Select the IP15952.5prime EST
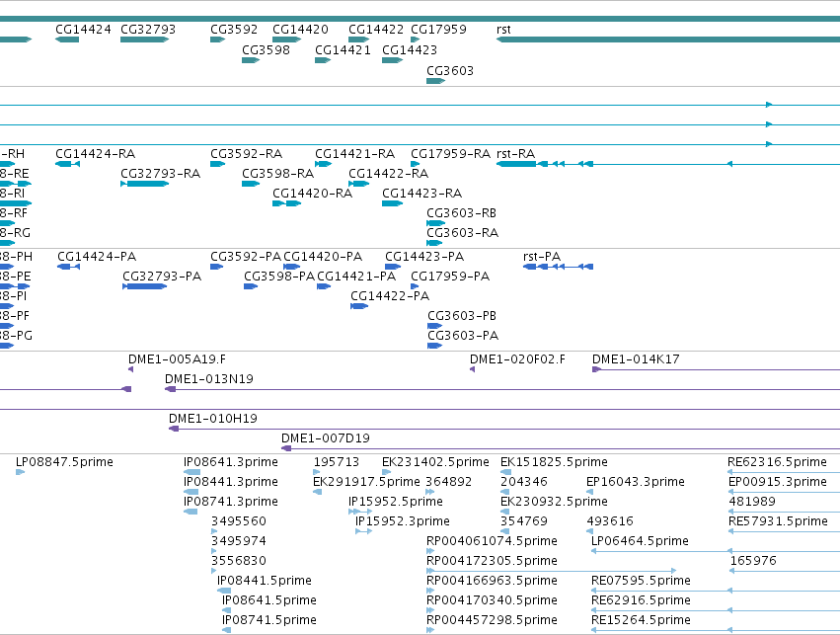This screenshot has height=635, width=840. (360, 512)
